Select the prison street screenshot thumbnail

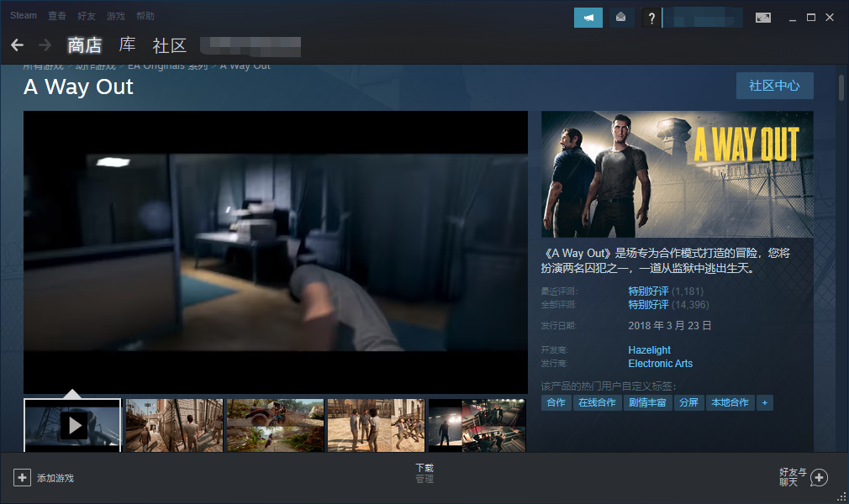174,426
